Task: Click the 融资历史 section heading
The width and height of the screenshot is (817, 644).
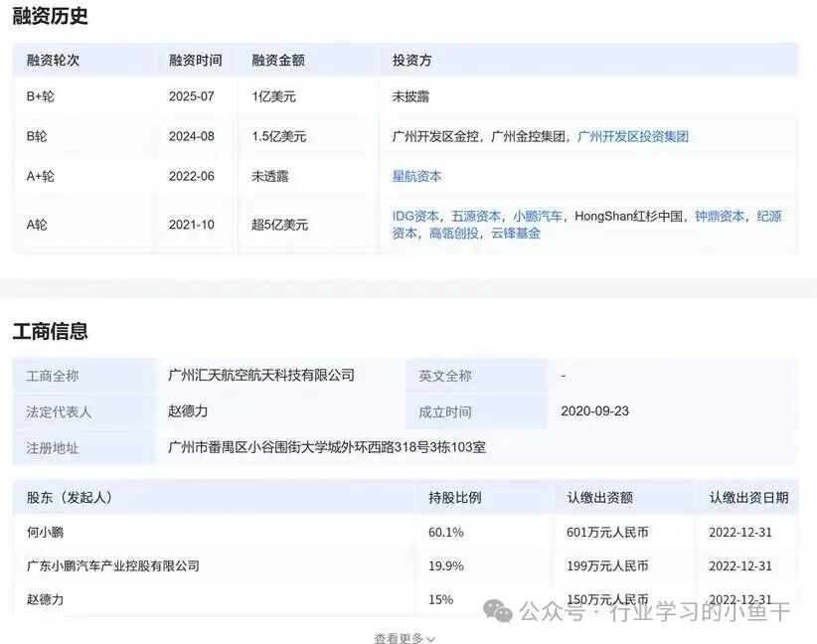Action: click(x=50, y=16)
